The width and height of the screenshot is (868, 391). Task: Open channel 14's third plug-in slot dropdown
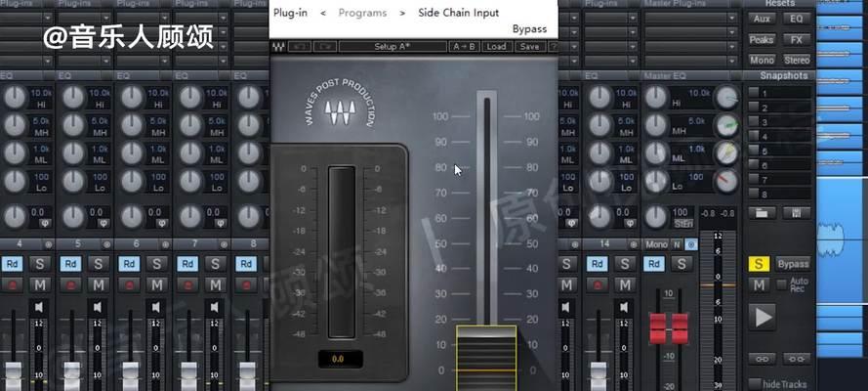pos(632,47)
